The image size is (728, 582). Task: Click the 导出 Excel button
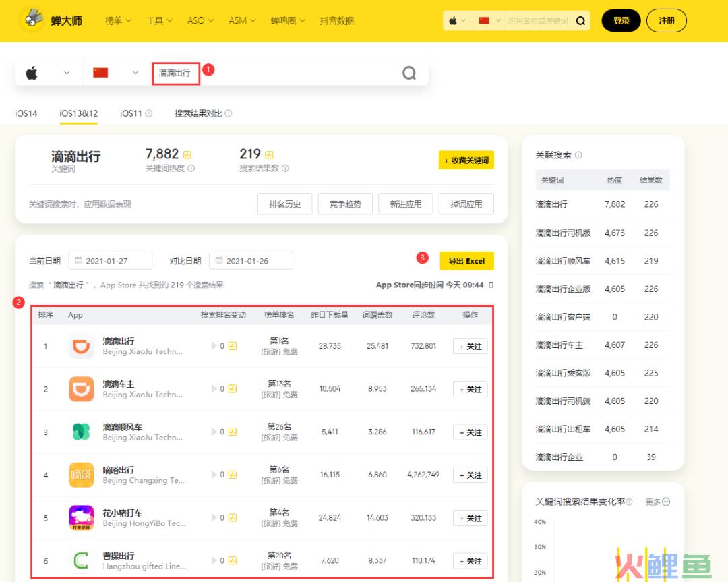(x=466, y=261)
